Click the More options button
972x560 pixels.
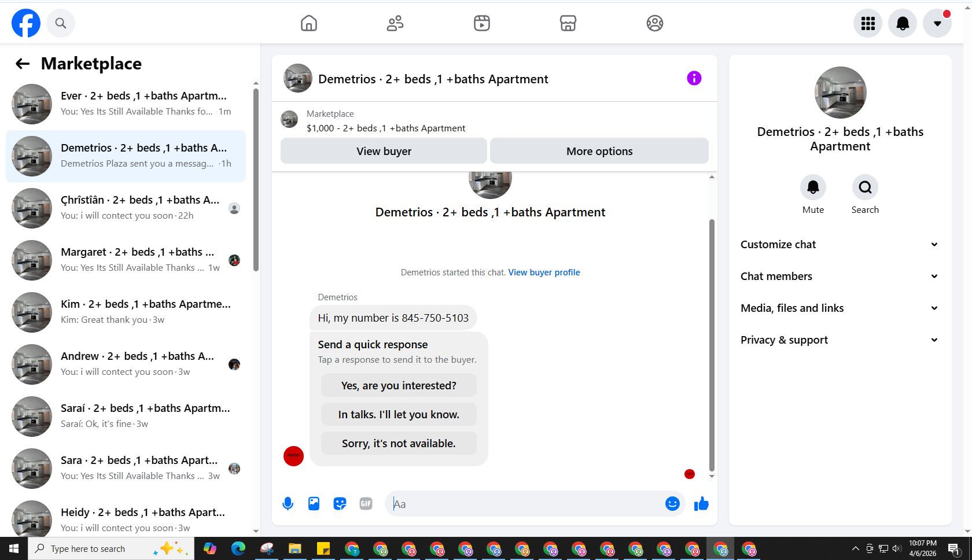(x=599, y=151)
